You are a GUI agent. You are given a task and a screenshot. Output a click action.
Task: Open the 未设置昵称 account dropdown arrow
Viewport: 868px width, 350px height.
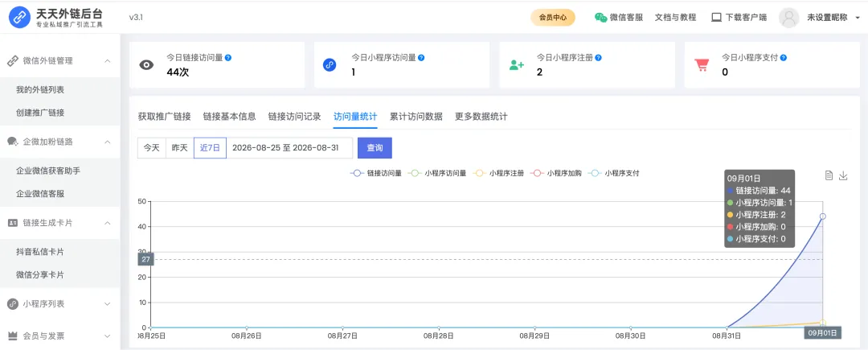tap(858, 18)
